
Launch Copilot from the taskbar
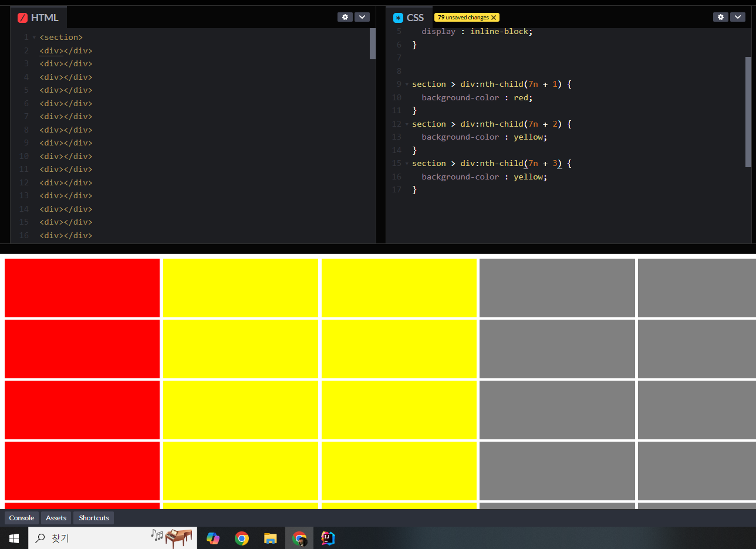213,538
